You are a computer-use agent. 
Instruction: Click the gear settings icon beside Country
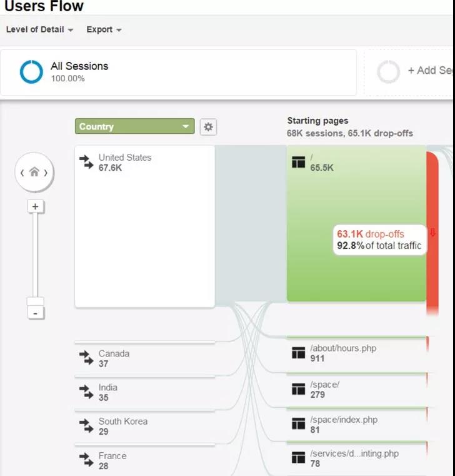click(208, 126)
